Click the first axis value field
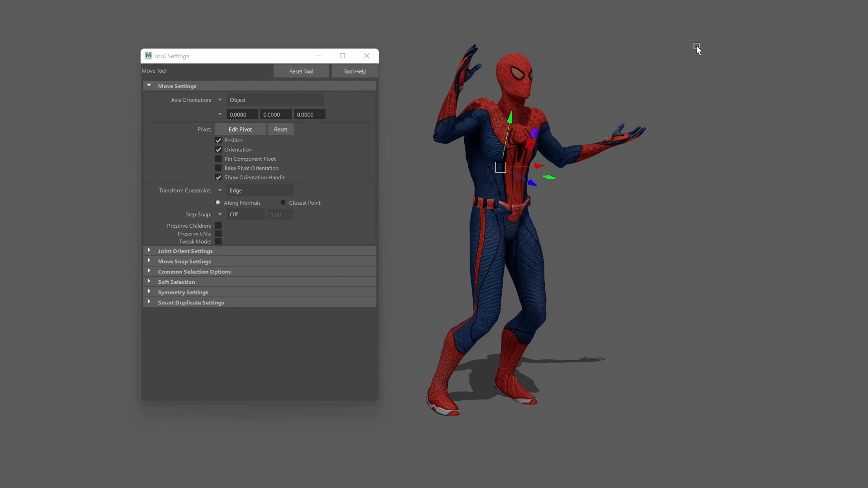 click(x=242, y=115)
